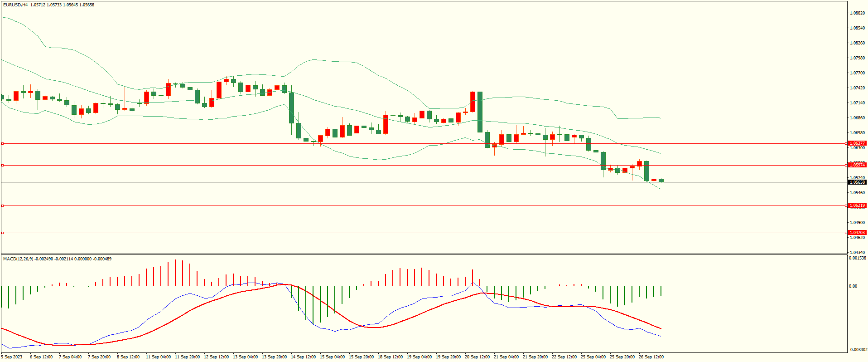
Task: Click the 0.00 MACD zero level label
Action: [853, 286]
